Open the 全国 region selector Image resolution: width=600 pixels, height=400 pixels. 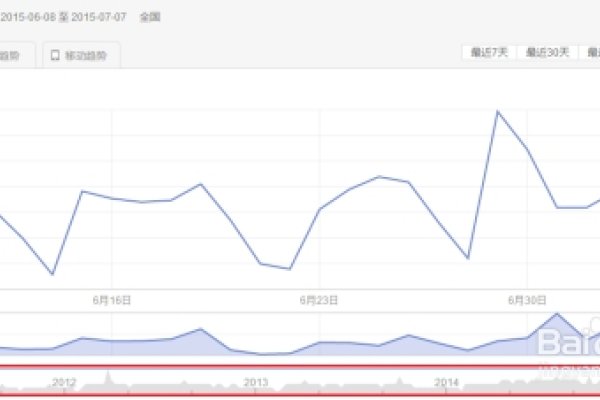(x=151, y=17)
